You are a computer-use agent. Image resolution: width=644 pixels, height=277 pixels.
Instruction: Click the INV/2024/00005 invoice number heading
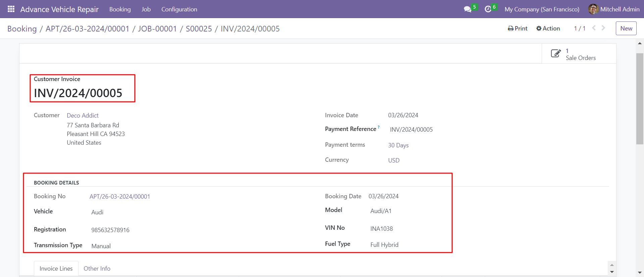tap(78, 93)
